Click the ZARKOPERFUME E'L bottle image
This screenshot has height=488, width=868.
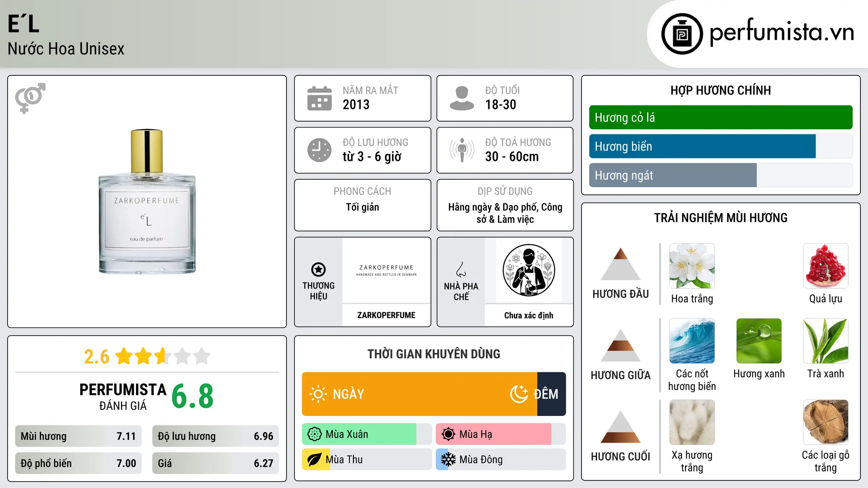(147, 202)
